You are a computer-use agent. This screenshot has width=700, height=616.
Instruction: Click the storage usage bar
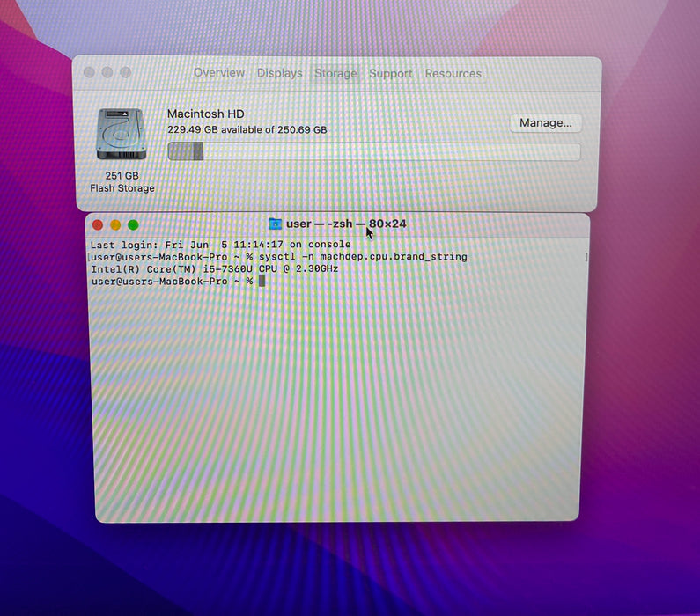[x=373, y=151]
